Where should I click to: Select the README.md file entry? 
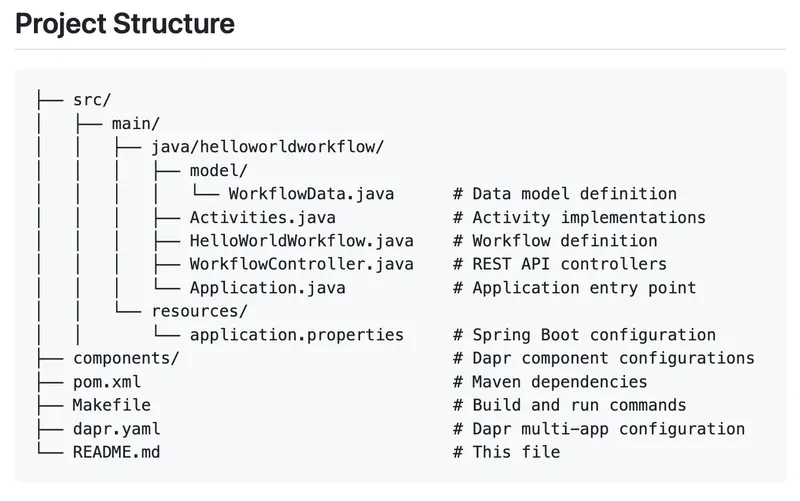point(116,452)
